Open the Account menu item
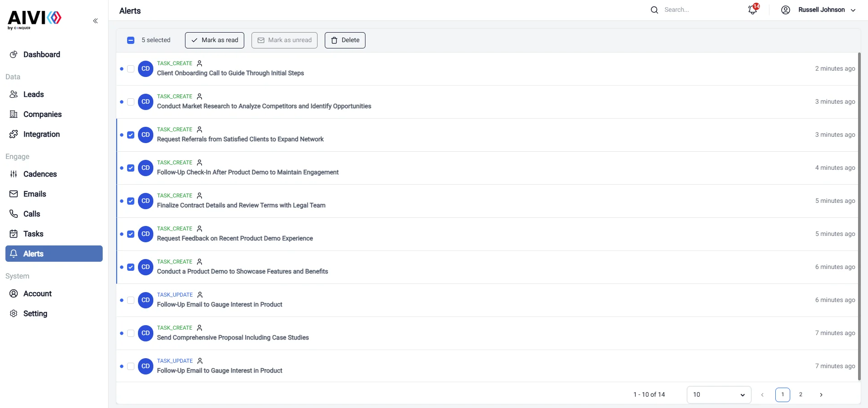Image resolution: width=868 pixels, height=408 pixels. point(54,293)
